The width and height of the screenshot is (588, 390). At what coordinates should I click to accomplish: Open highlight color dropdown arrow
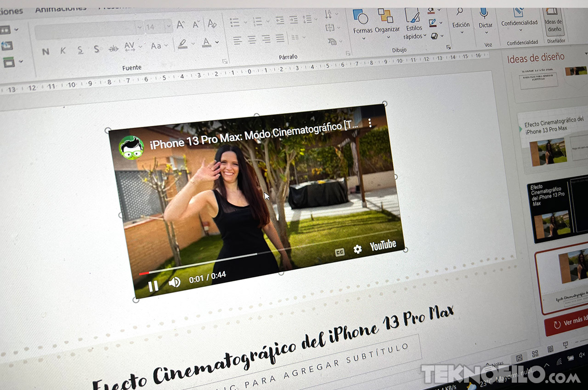pyautogui.click(x=192, y=44)
